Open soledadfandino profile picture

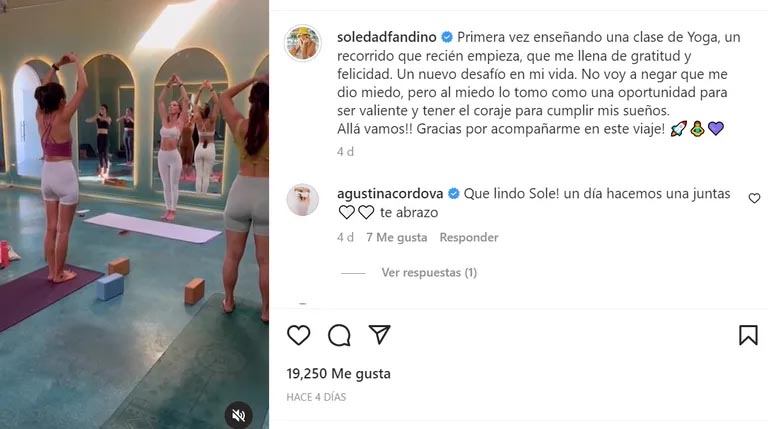[303, 43]
